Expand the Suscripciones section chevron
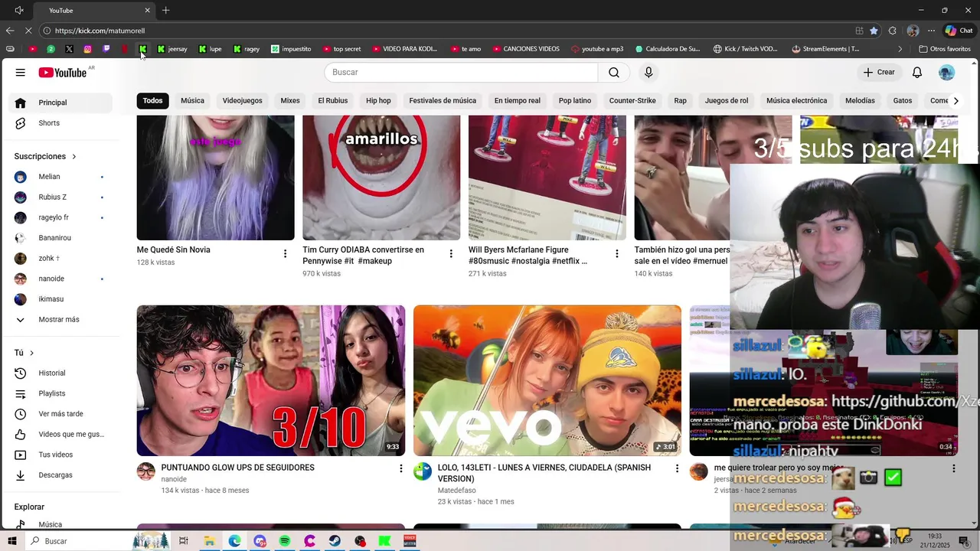Screen dimensions: 980x551 [x=74, y=156]
